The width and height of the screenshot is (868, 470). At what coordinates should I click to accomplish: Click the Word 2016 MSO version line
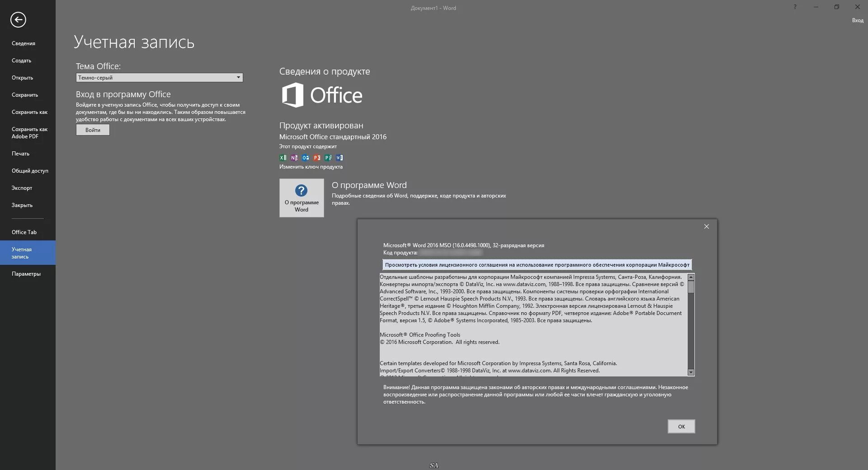click(x=464, y=245)
